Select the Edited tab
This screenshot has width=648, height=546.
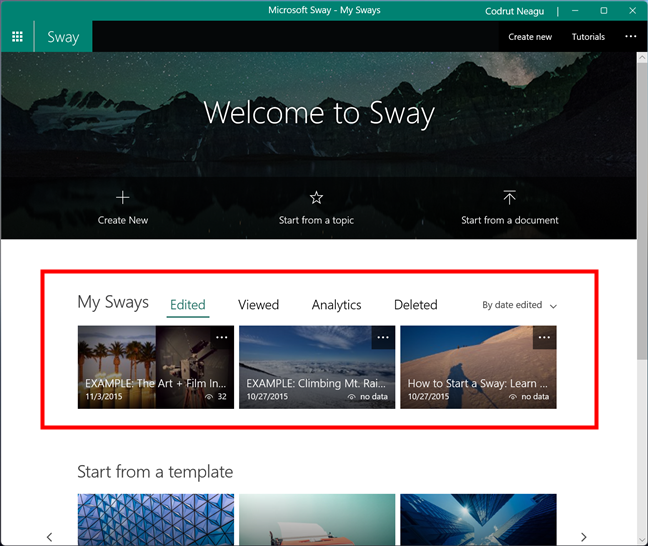(x=188, y=305)
